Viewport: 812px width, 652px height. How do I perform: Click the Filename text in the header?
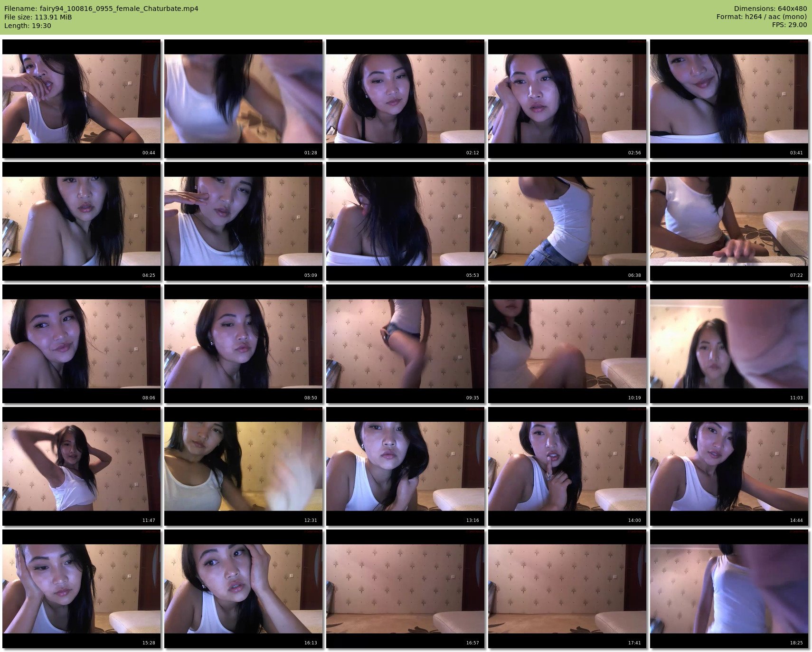click(x=101, y=9)
